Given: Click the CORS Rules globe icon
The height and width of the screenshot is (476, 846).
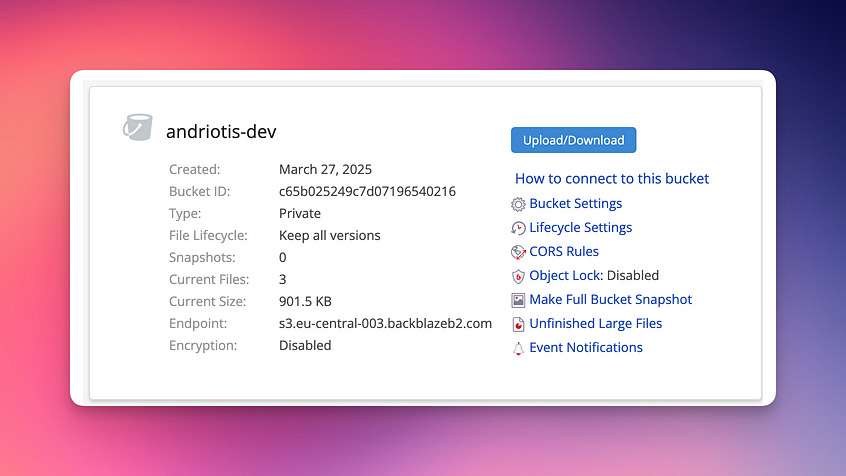Looking at the screenshot, I should [x=518, y=252].
